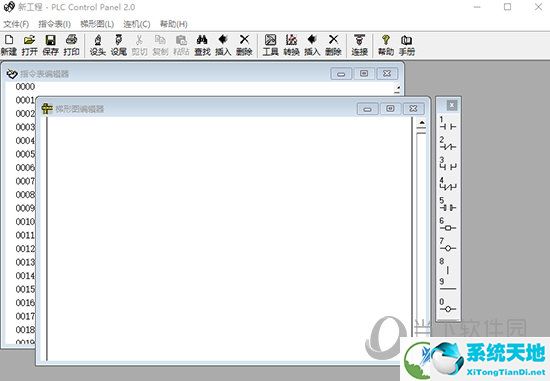Choose the vertical line element, tool 8
The height and width of the screenshot is (381, 550).
(x=448, y=266)
